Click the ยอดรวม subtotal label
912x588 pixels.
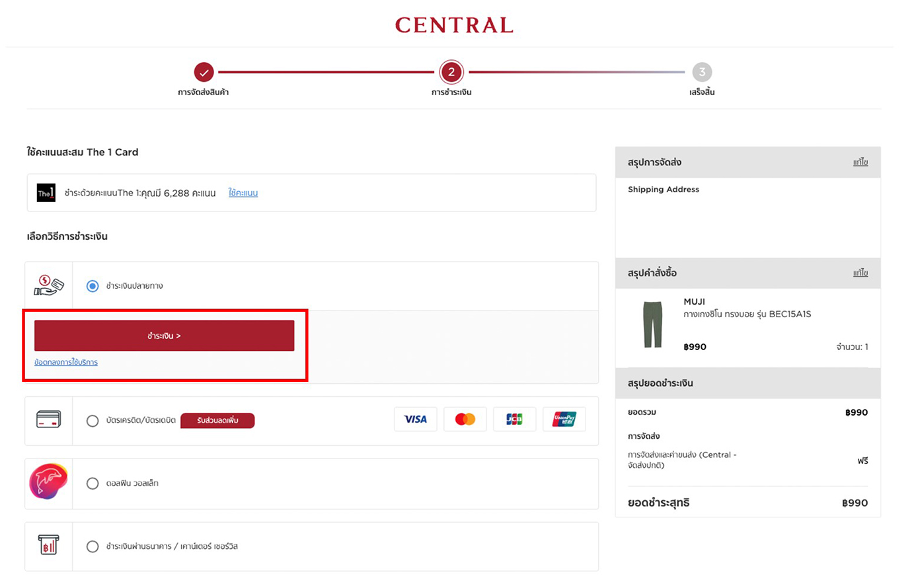click(x=642, y=412)
